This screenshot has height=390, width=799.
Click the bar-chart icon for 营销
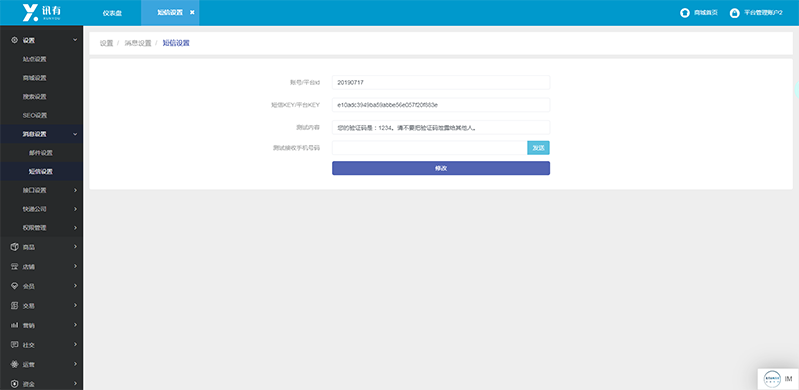click(x=14, y=325)
